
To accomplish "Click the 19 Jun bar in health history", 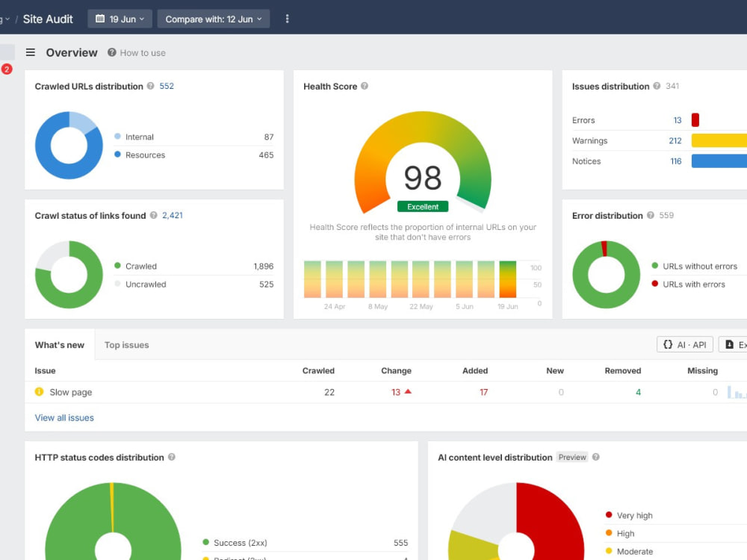I will coord(508,279).
